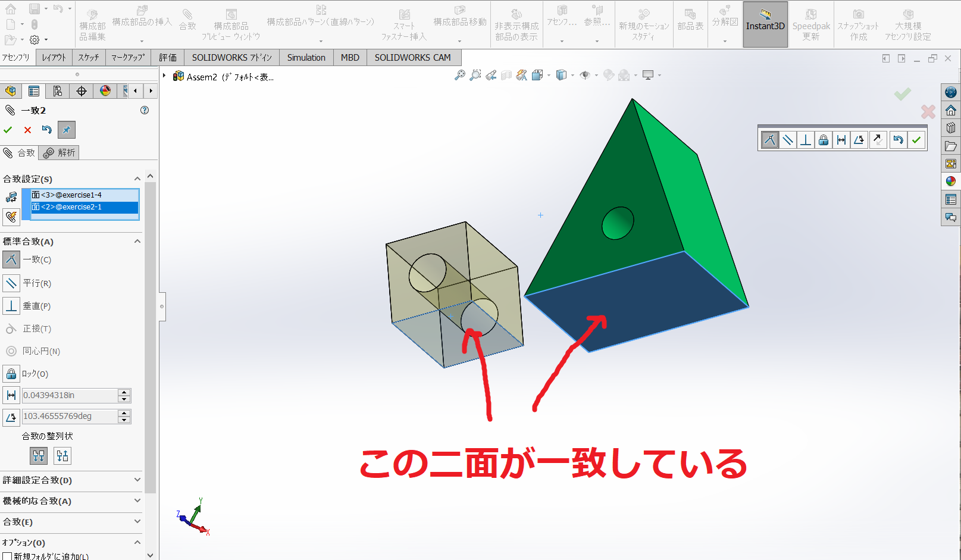The width and height of the screenshot is (961, 560).
Task: Open the PropertyManager tab icon
Action: (x=34, y=91)
